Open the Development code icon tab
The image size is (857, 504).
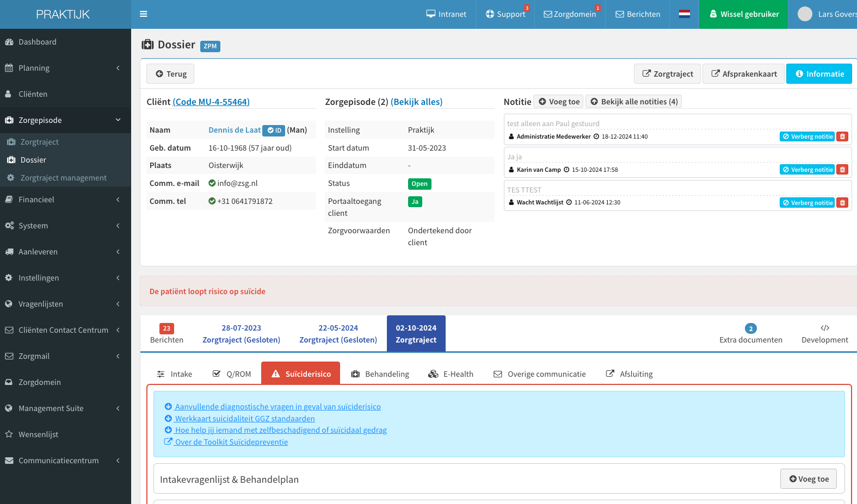click(824, 334)
